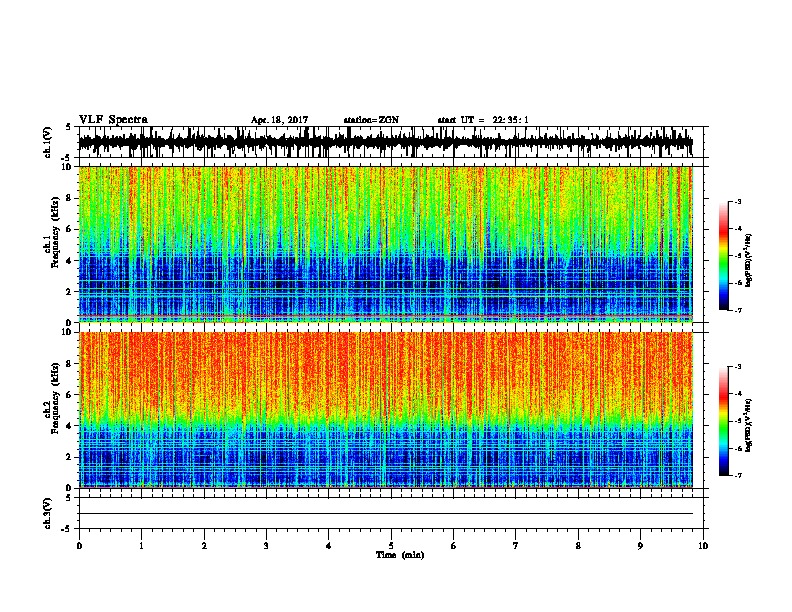This screenshot has width=792, height=612.
Task: Click the 'start UT = 22:35: 1' text
Action: click(x=483, y=120)
